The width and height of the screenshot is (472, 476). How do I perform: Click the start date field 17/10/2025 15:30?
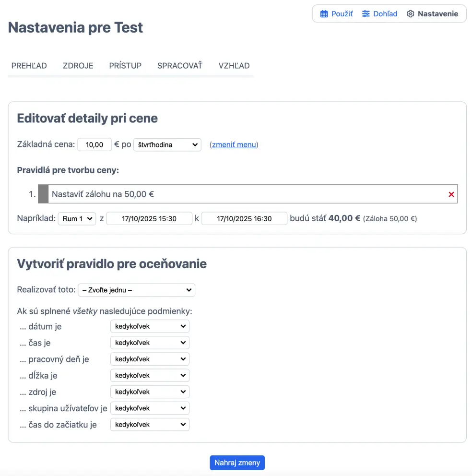click(x=149, y=219)
